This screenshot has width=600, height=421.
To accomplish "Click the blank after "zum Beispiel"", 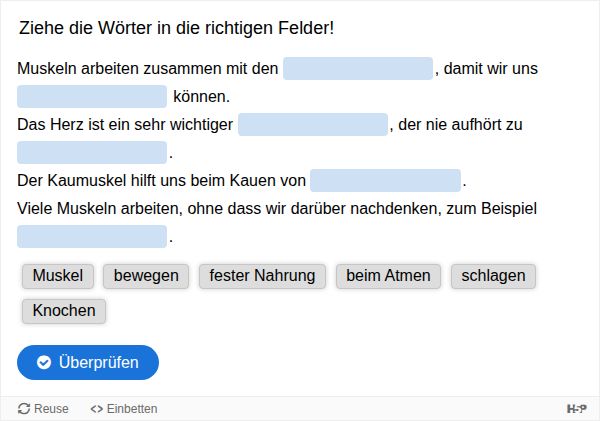I will pos(92,237).
